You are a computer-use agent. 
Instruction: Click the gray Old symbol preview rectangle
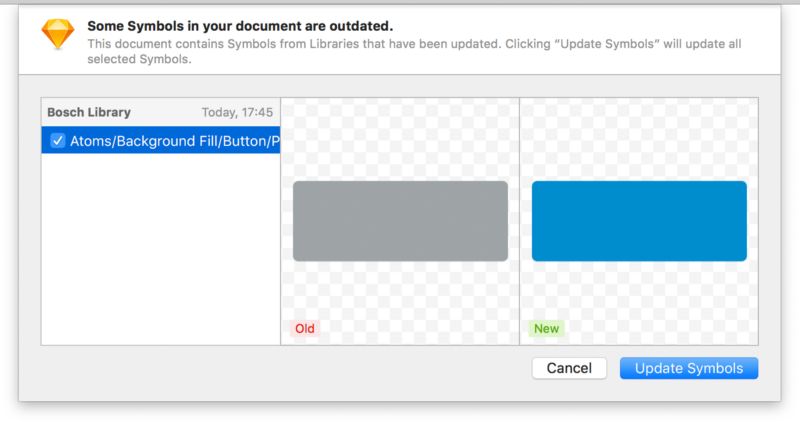pos(401,221)
